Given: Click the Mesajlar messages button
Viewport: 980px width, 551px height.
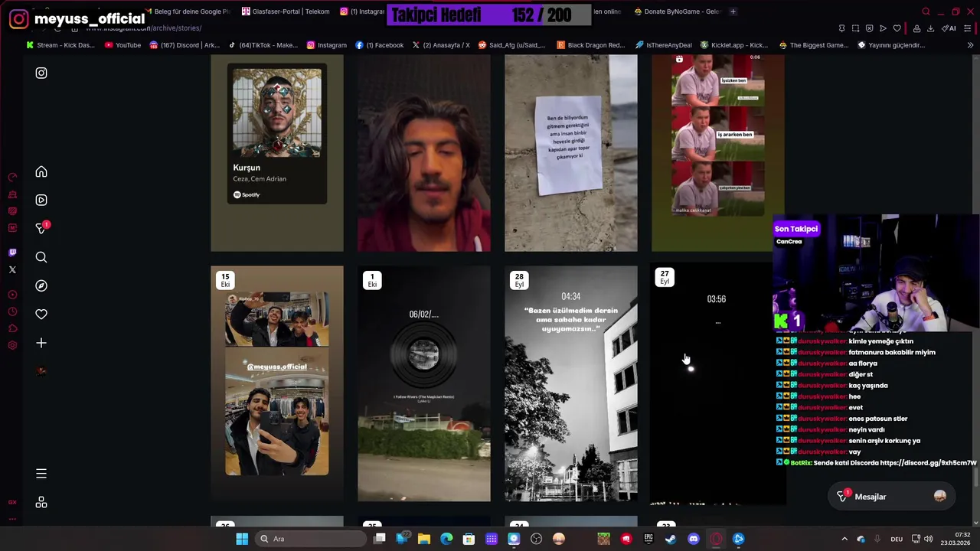Looking at the screenshot, I should [x=892, y=497].
